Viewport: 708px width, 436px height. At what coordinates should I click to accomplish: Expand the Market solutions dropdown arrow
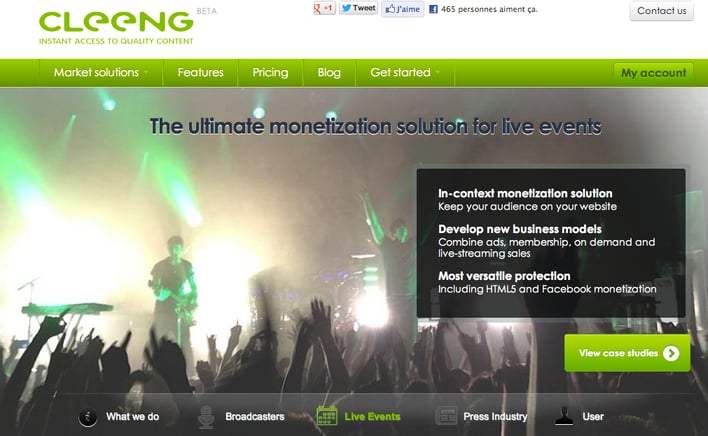(146, 72)
